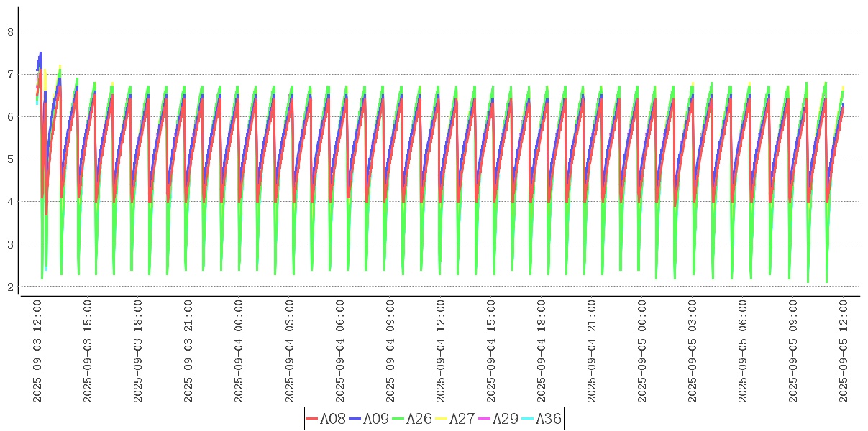Click the 2025-09-04 18:00 time label
868x431 pixels.
pyautogui.click(x=542, y=351)
